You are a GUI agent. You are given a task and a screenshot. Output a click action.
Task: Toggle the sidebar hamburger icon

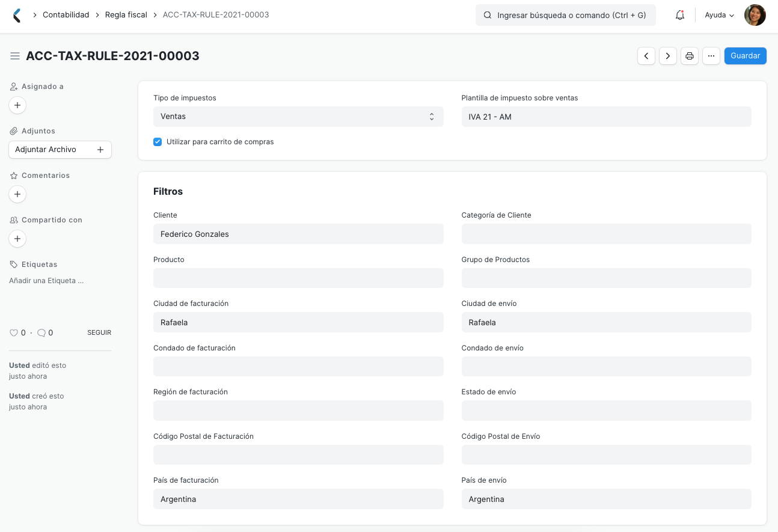(x=15, y=56)
